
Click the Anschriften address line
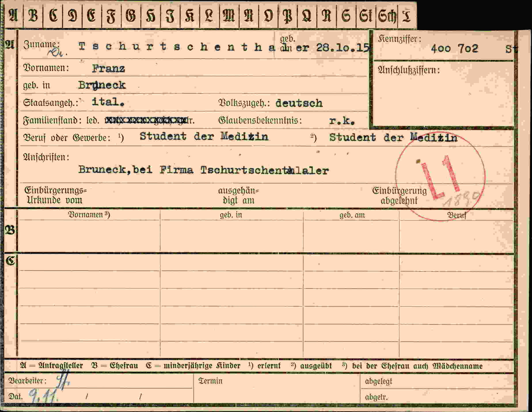tap(204, 170)
